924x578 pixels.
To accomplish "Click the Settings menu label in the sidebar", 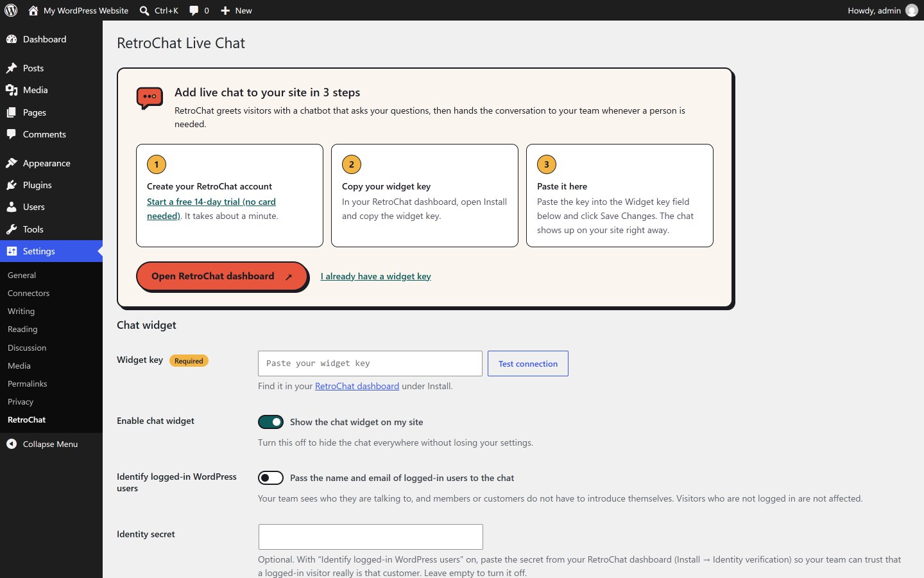I will pos(39,251).
